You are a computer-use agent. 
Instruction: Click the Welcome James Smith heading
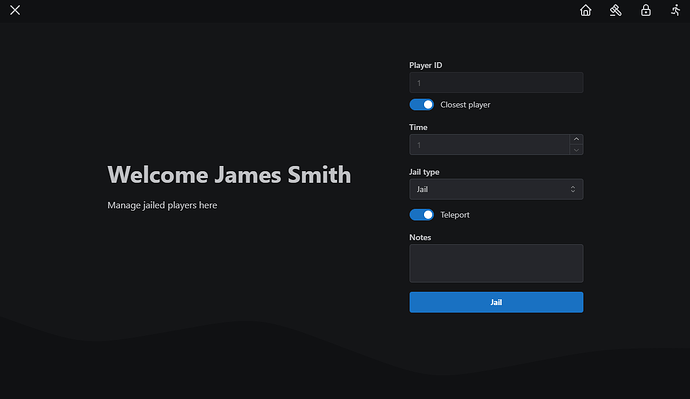229,175
